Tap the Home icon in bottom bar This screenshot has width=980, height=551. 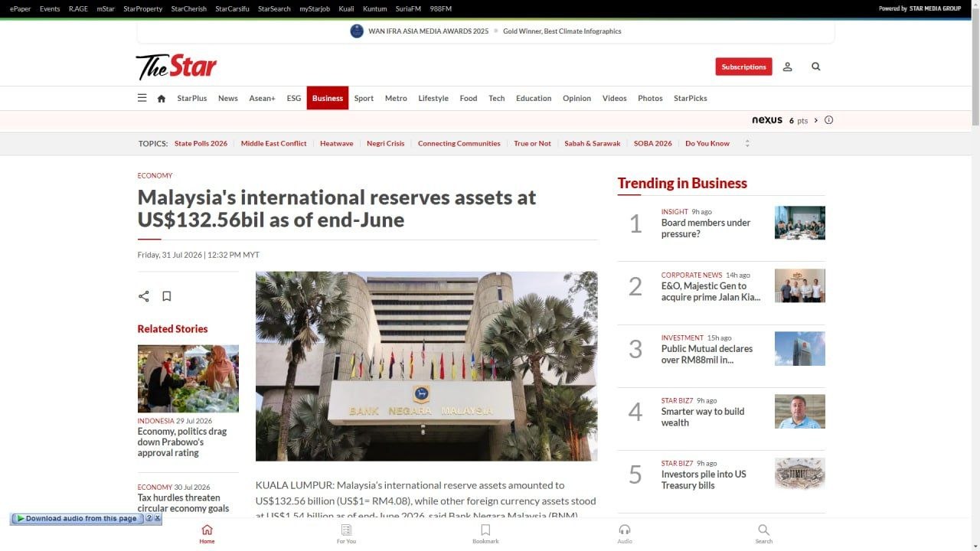[x=207, y=533]
